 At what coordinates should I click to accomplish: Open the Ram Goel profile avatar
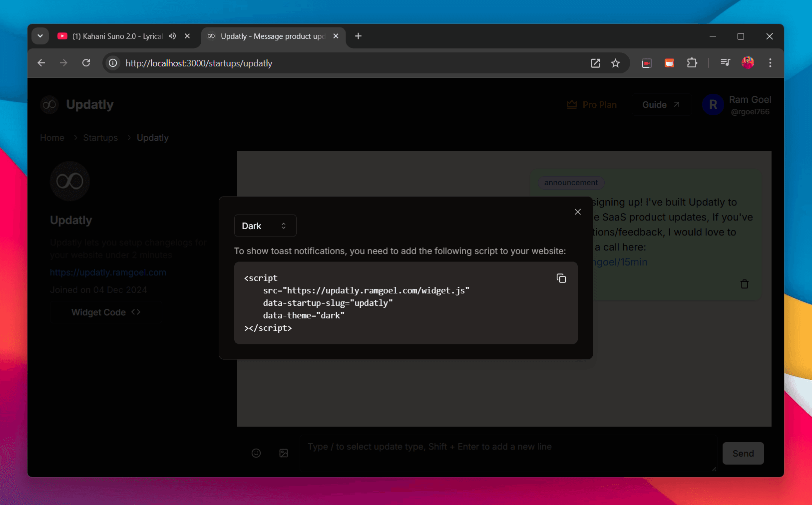pyautogui.click(x=713, y=105)
